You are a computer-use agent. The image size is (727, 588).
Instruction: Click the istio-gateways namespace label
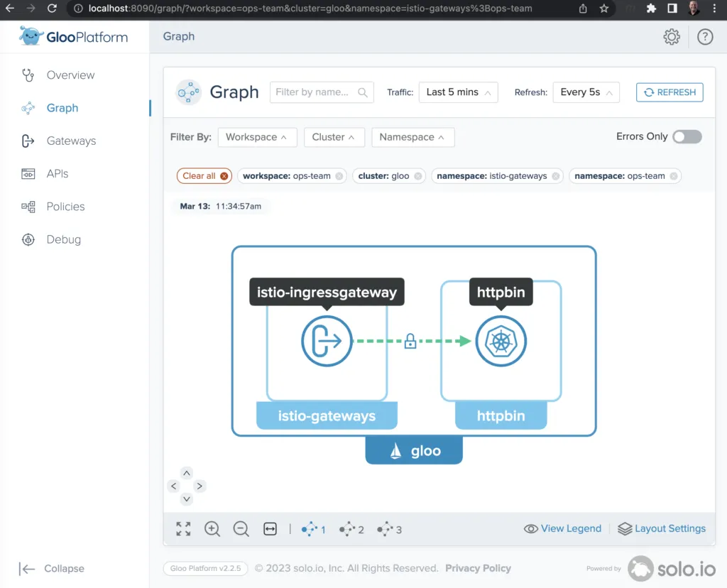point(327,415)
